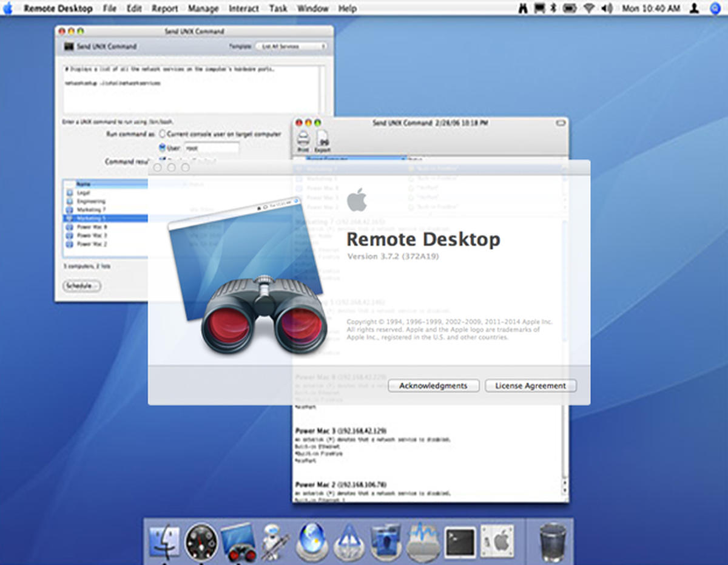This screenshot has width=728, height=565.
Task: Open the Task menu
Action: tap(278, 8)
